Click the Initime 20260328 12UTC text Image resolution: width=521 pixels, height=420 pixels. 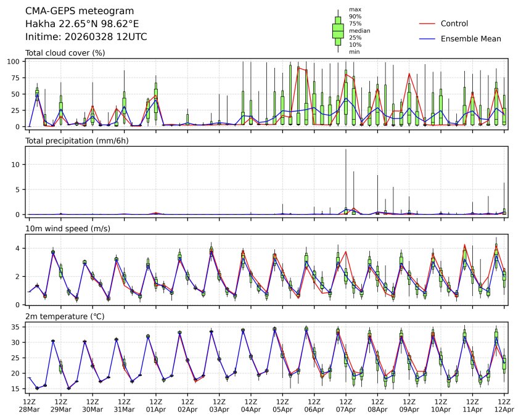click(86, 36)
